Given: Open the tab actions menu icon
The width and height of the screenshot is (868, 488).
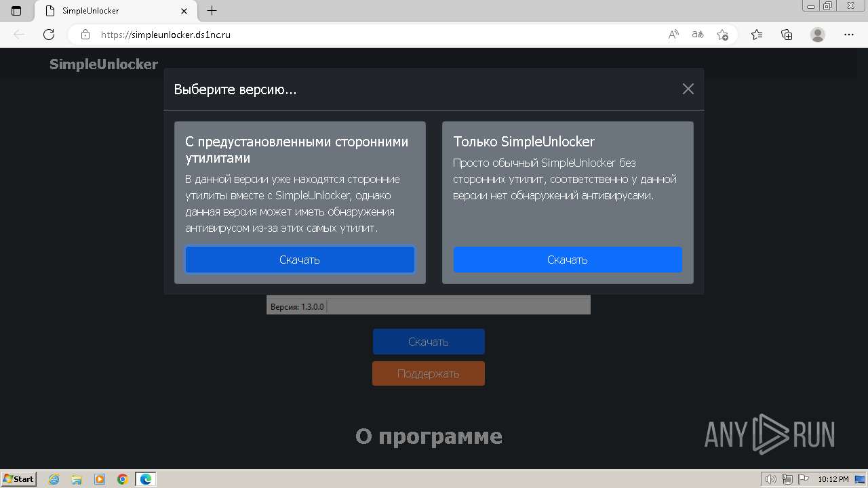Looking at the screenshot, I should [16, 11].
